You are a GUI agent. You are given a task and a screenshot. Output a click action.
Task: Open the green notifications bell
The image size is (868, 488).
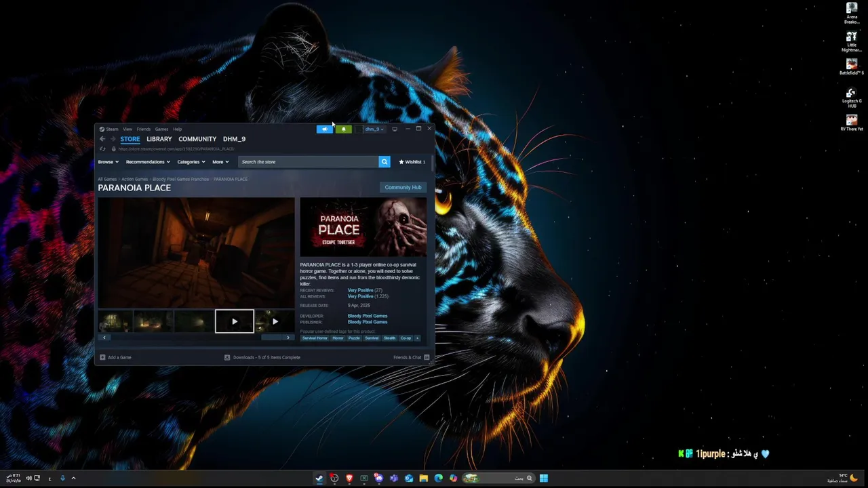click(344, 129)
